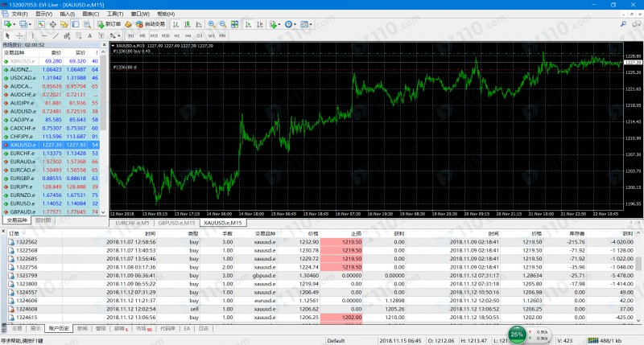Select the cursor arrow tool
Viewport: 644px width, 345px height.
[x=7, y=35]
